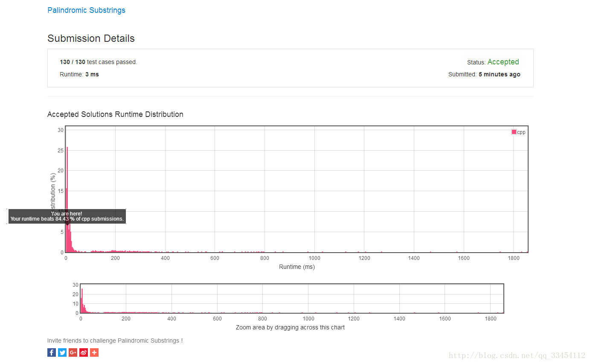
Task: Click the Submitted 5 minutes ago text
Action: click(484, 74)
